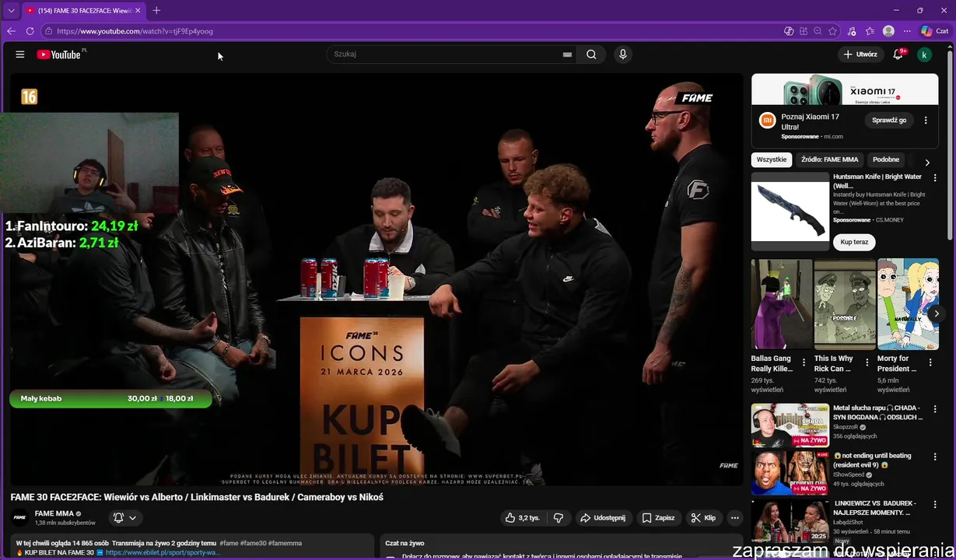Open Huntsman Knife ad thumbnail
The image size is (956, 560).
[790, 212]
